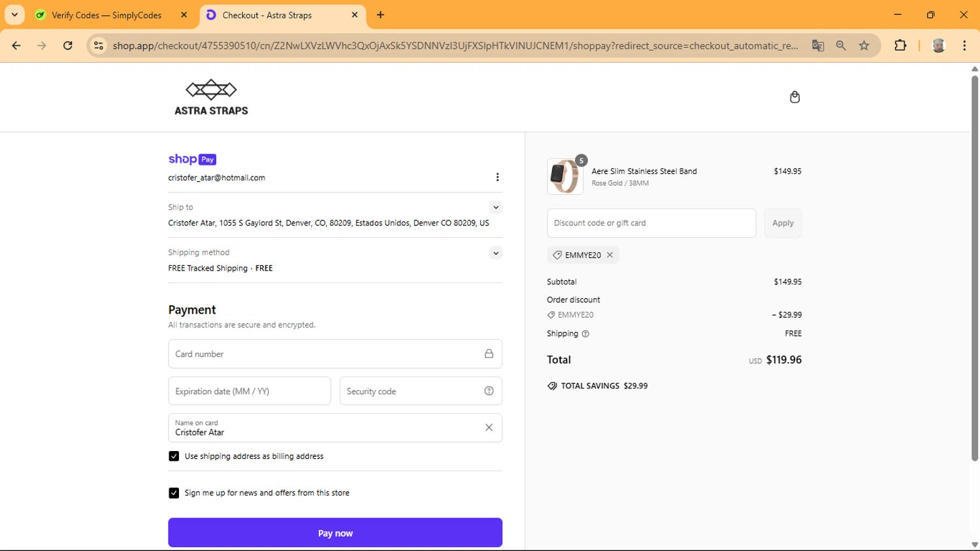Click the Payment heading
Viewport: 980px width, 551px height.
(192, 310)
